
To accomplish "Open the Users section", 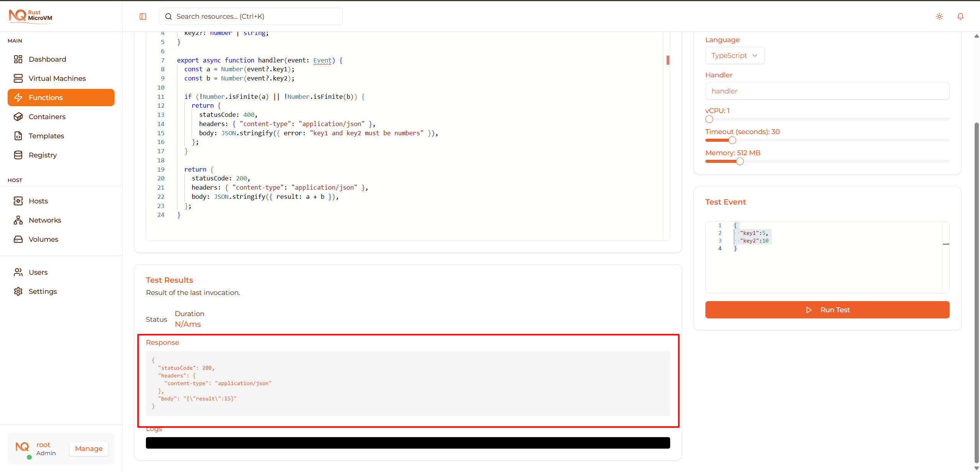I will pos(38,272).
